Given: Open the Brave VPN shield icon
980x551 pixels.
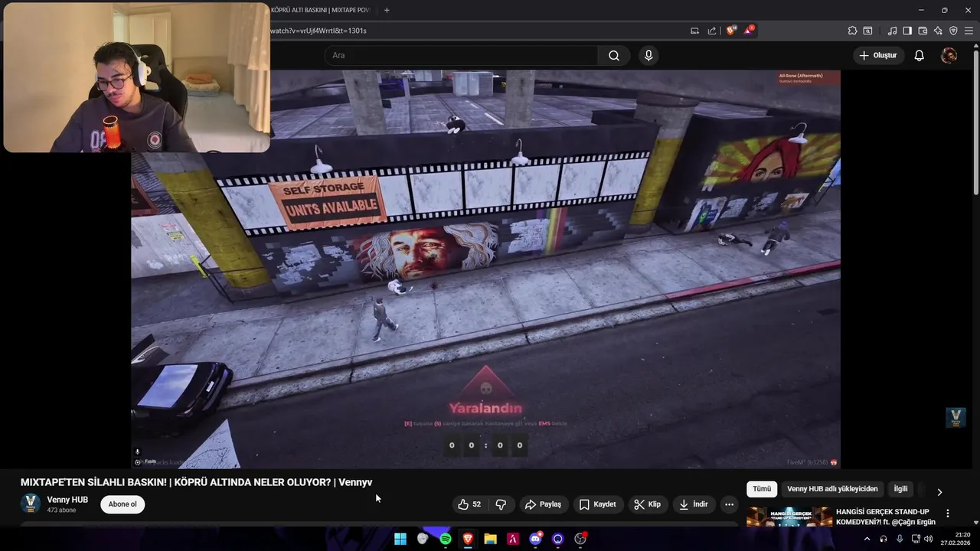Looking at the screenshot, I should (953, 31).
